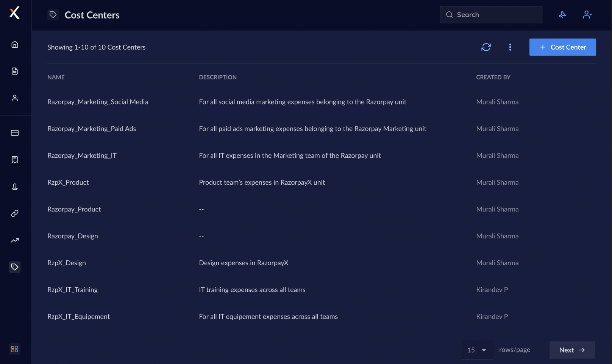The height and width of the screenshot is (364, 612).
Task: Select the Cost Centers tag icon in sidebar
Action: tap(15, 267)
